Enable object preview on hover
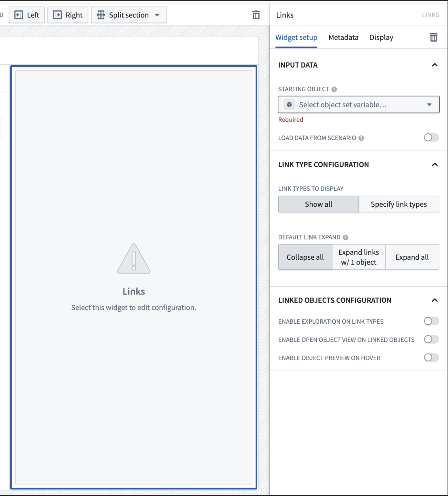Screen dimensions: 448x496 (432, 357)
